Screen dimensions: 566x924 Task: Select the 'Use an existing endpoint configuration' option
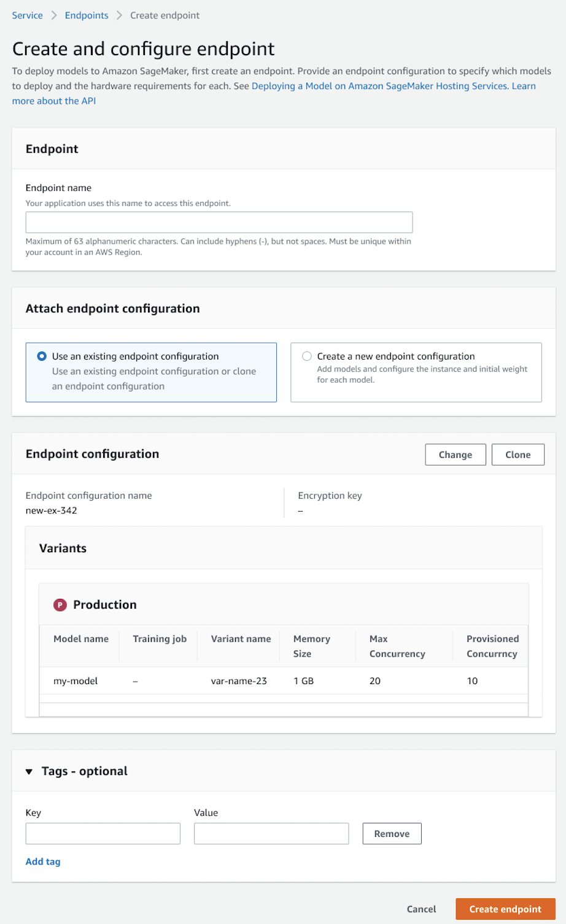click(41, 356)
